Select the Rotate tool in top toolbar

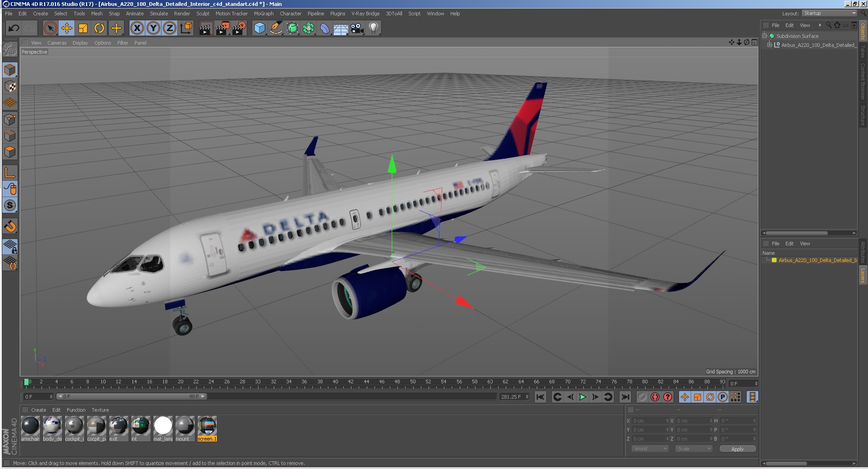point(99,28)
